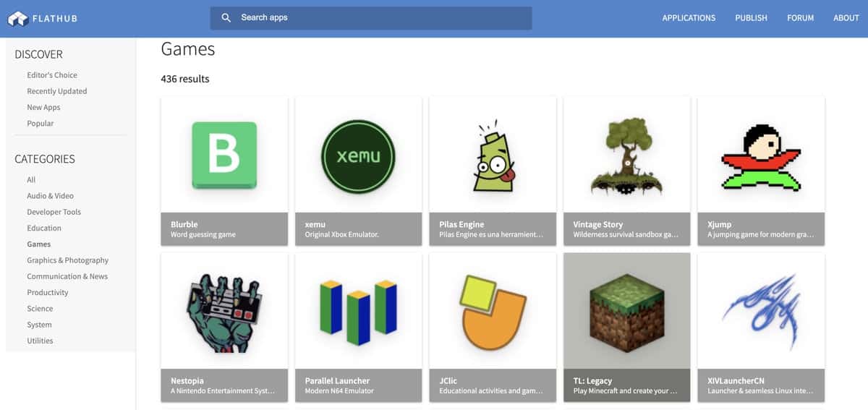This screenshot has height=410, width=868.
Task: Click the Xjump title caption
Action: (719, 224)
